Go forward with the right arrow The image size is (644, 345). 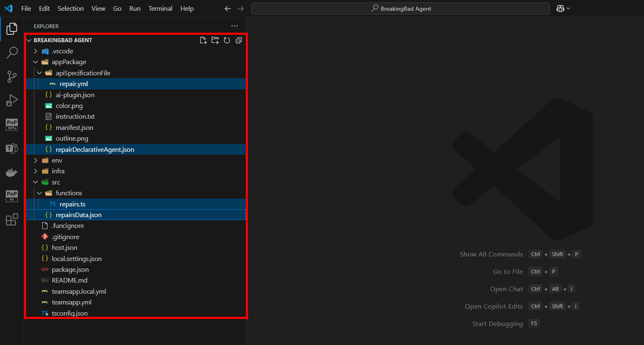(241, 8)
